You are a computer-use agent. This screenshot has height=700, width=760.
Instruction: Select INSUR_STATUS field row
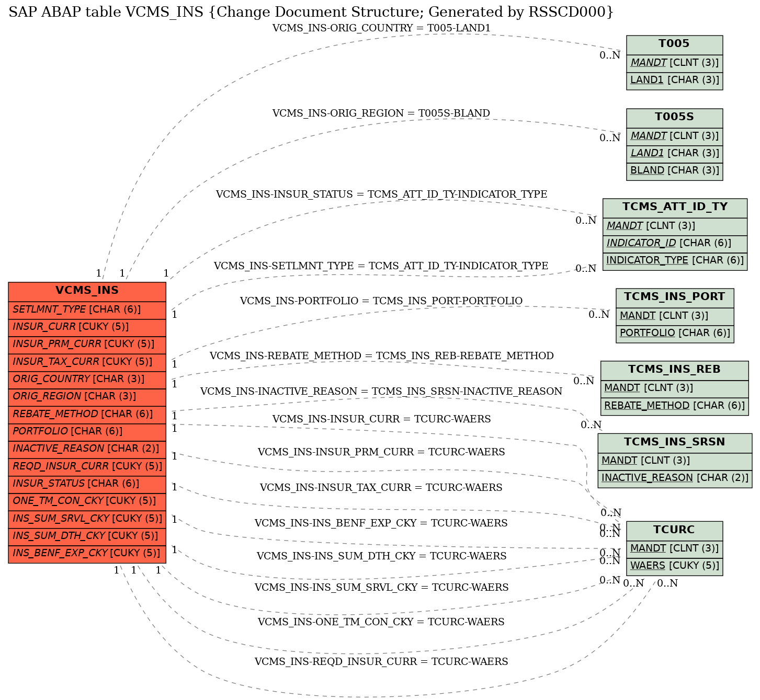87,484
